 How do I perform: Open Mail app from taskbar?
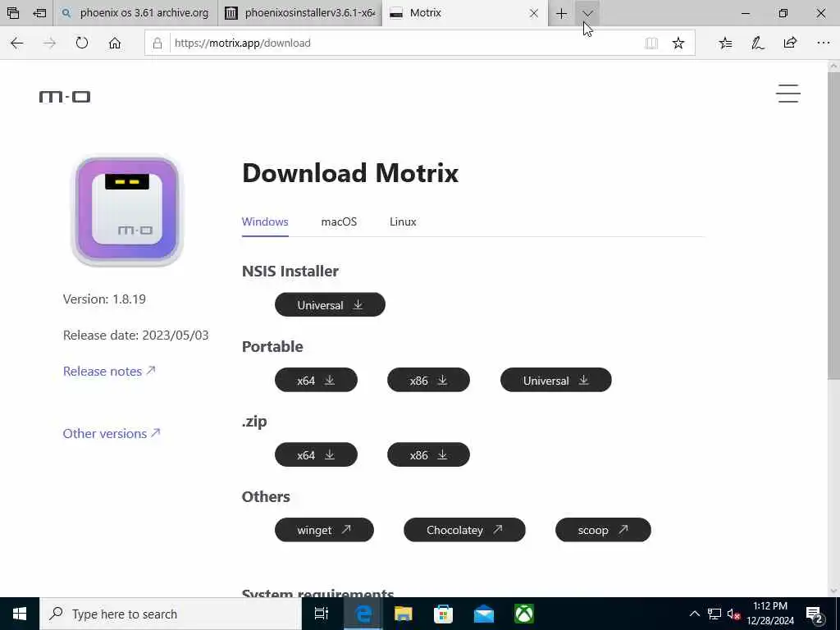484,614
